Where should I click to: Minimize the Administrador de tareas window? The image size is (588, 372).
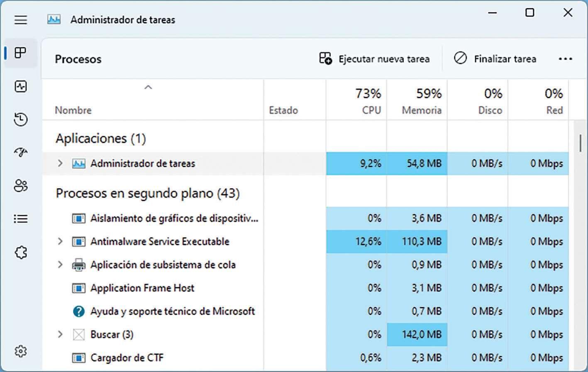click(x=493, y=13)
